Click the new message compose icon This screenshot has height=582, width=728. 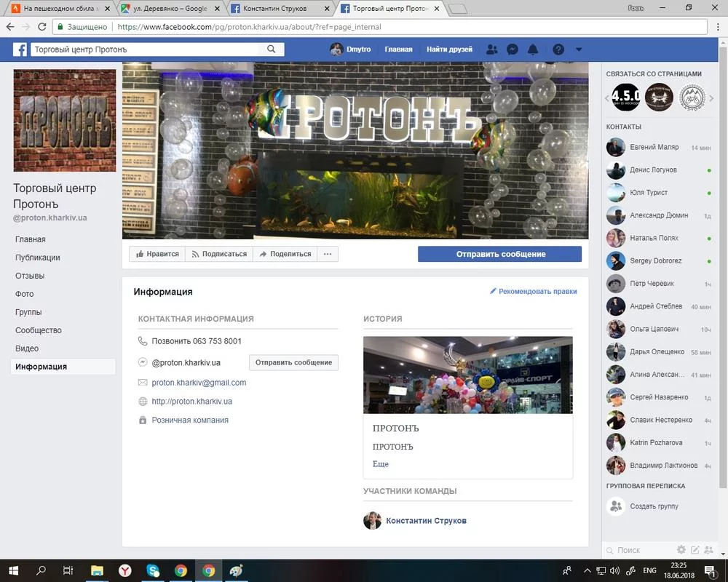(695, 550)
